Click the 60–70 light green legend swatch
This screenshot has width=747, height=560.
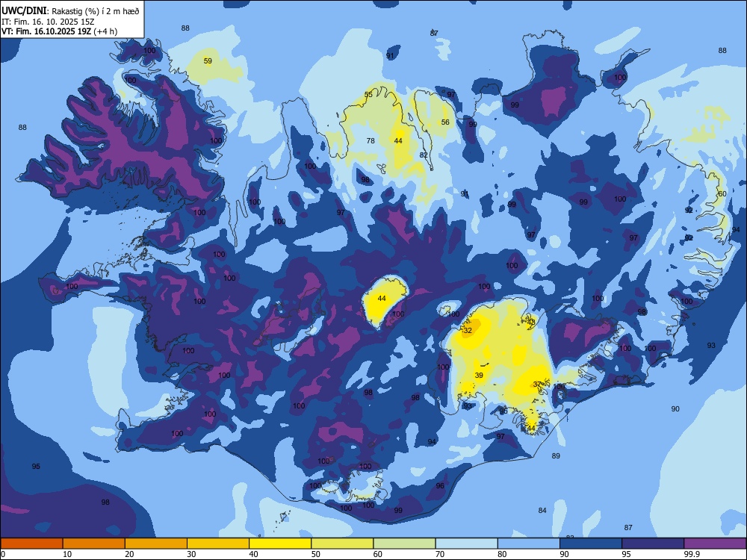point(404,544)
